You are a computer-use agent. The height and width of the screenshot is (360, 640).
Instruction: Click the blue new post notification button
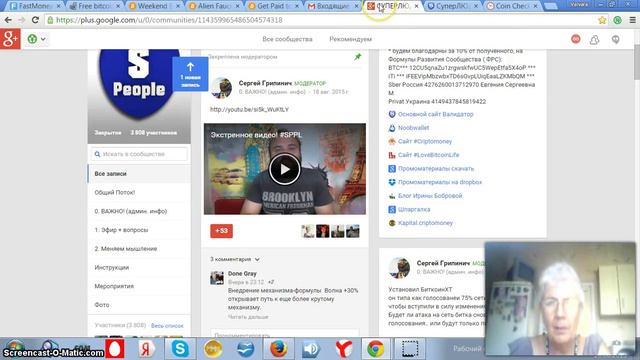pos(190,74)
